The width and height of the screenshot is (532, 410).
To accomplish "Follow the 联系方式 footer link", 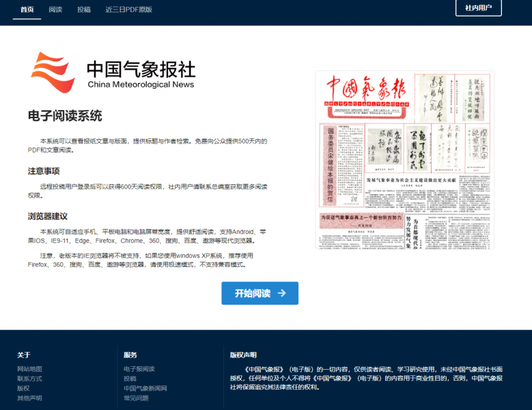I will tap(29, 379).
